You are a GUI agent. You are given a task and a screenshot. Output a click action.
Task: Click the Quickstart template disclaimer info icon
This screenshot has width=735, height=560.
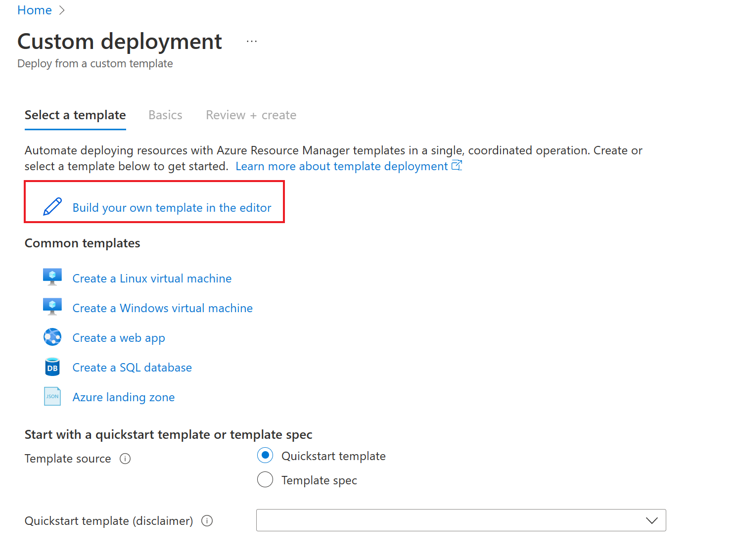pos(207,520)
